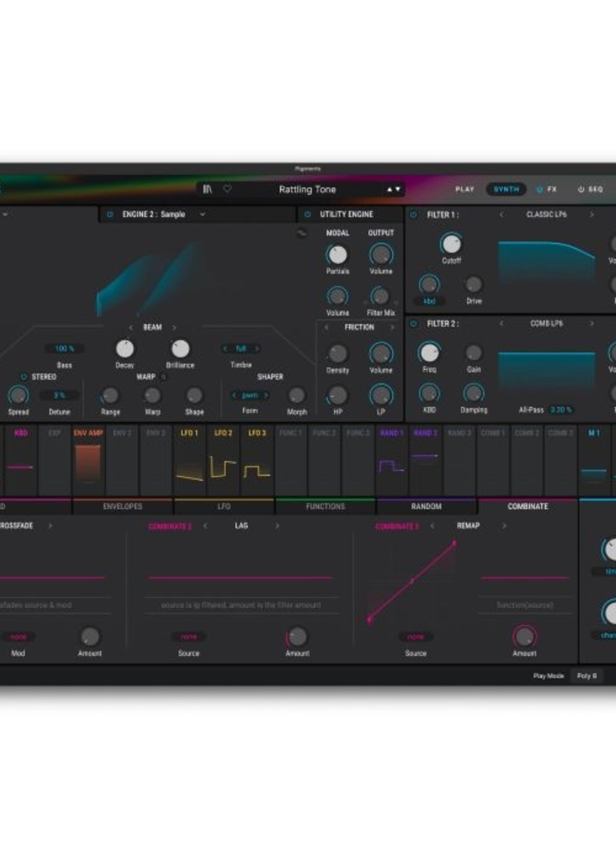Select the ENV AMP modulation source slot
Image resolution: width=616 pixels, height=863 pixels.
(x=88, y=460)
